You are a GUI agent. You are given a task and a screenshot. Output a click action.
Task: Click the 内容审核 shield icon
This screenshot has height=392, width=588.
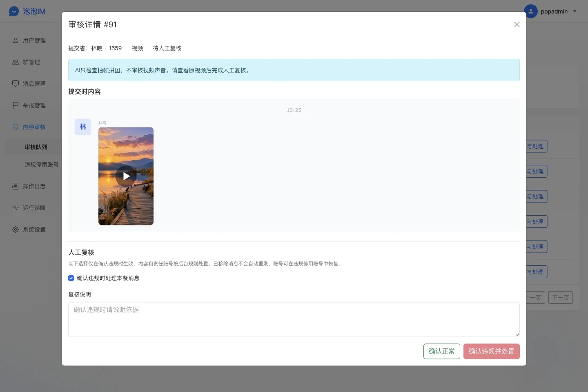16,127
